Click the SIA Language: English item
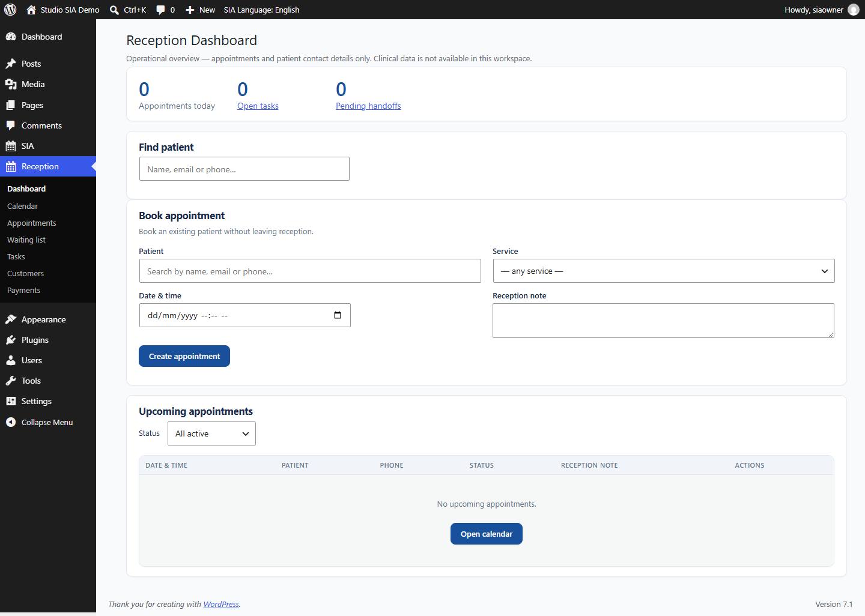Viewport: 865px width, 616px height. tap(261, 10)
